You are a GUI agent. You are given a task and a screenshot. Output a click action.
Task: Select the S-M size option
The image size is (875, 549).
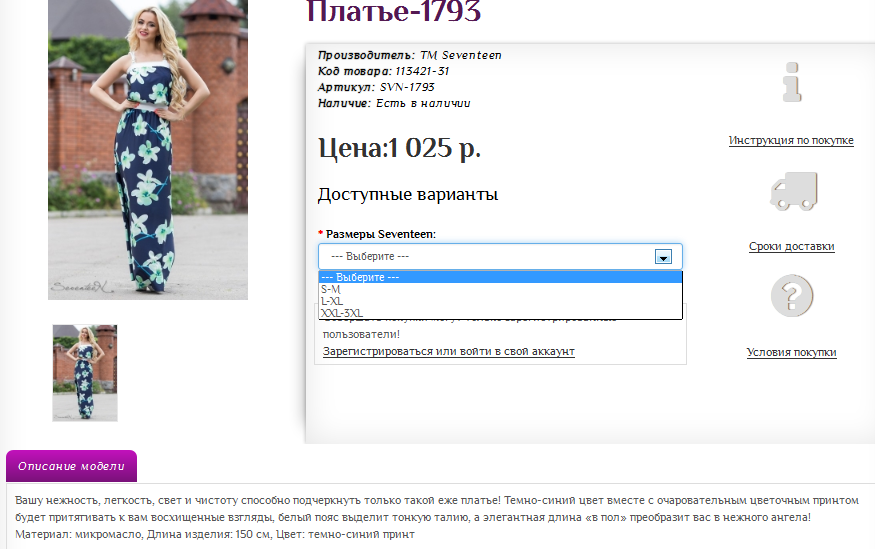click(500, 289)
